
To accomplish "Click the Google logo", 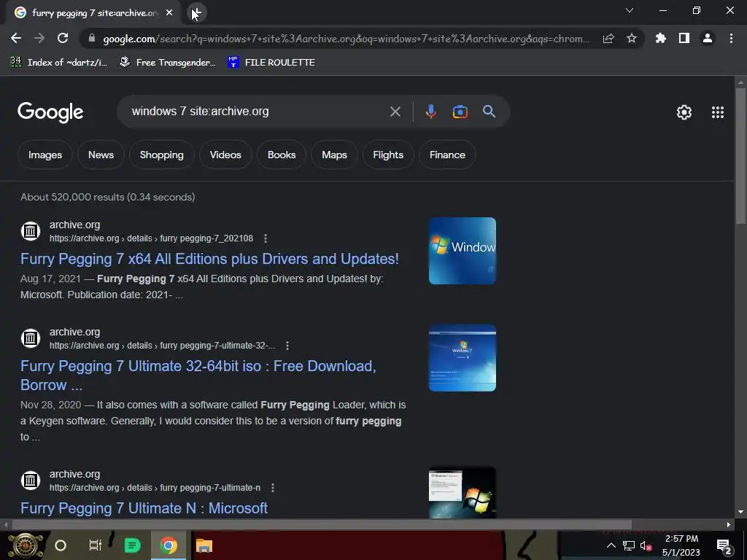I will (50, 112).
